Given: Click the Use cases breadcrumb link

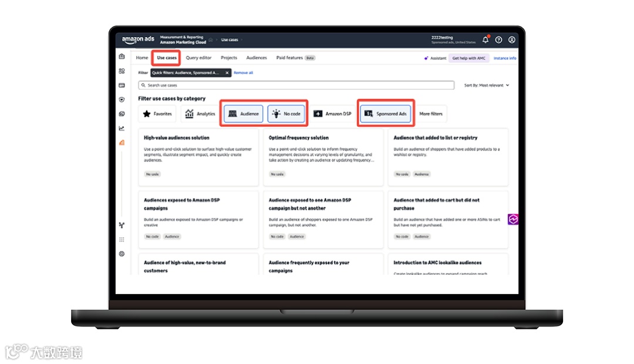Looking at the screenshot, I should (230, 40).
